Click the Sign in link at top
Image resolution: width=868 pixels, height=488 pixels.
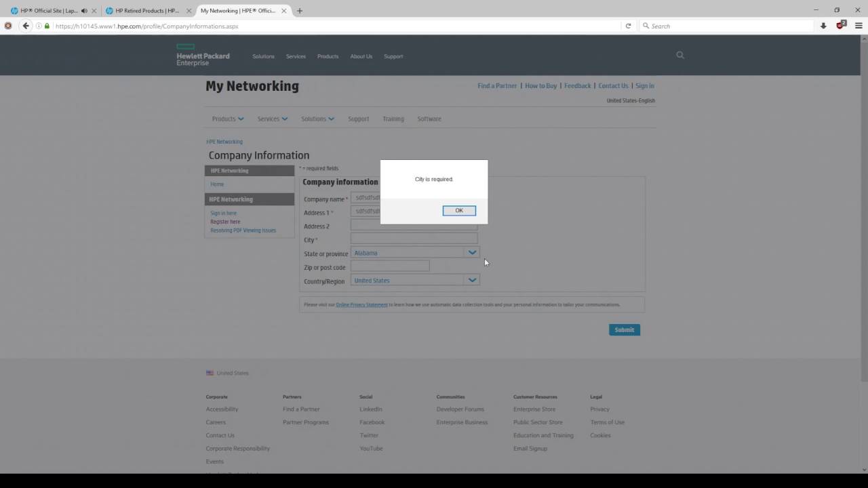(x=644, y=86)
